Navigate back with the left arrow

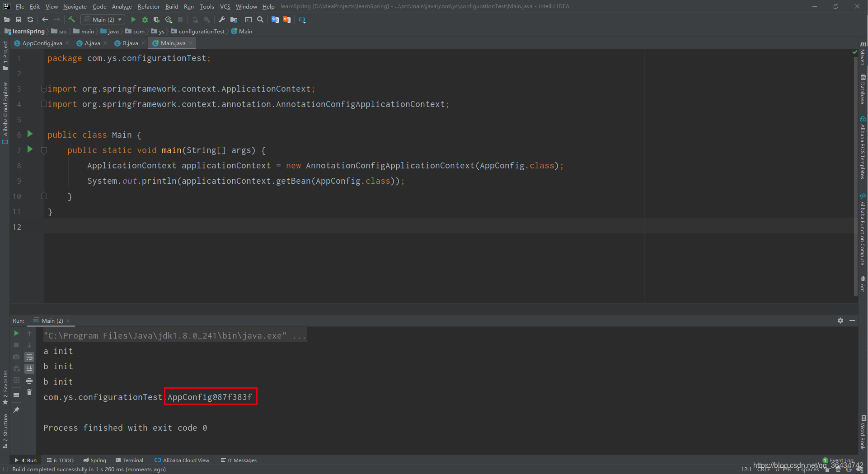point(45,19)
